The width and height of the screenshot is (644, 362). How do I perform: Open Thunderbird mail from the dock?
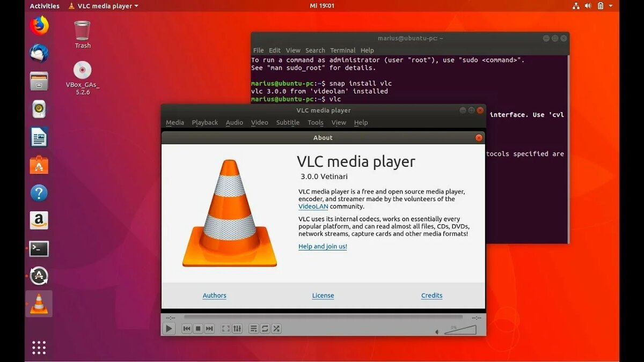point(39,53)
